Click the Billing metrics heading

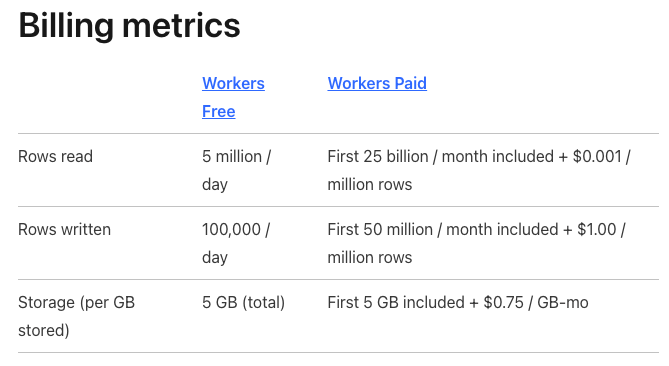coord(129,26)
